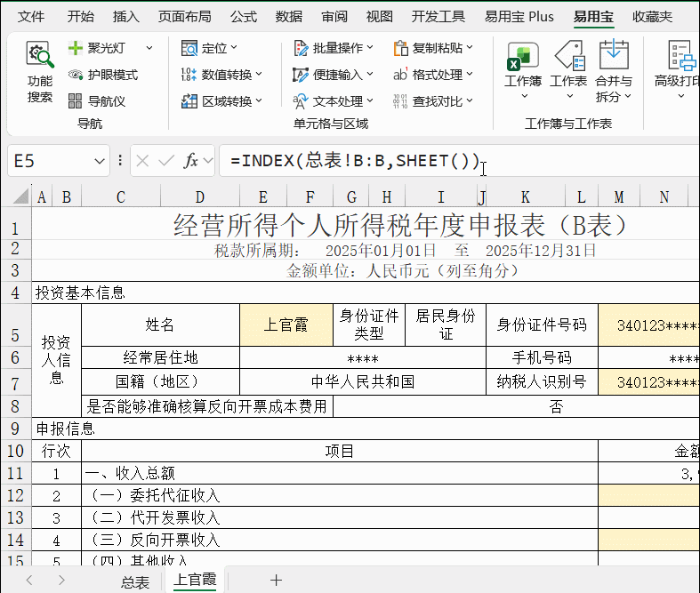Switch to the 总表 sheet tab
The height and width of the screenshot is (593, 700).
point(135,581)
